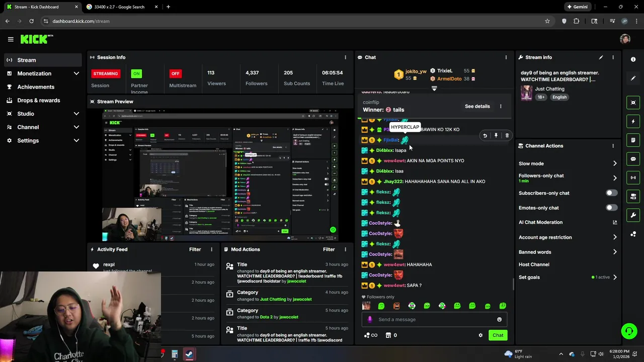The height and width of the screenshot is (362, 644).
Task: Click Host Channel action
Action: [534, 264]
